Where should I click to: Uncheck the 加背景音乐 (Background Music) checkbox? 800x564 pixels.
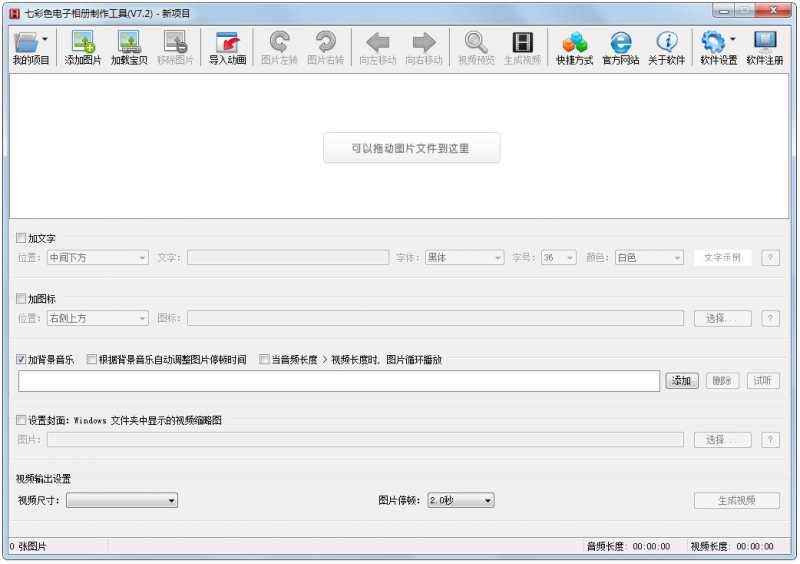pos(22,359)
